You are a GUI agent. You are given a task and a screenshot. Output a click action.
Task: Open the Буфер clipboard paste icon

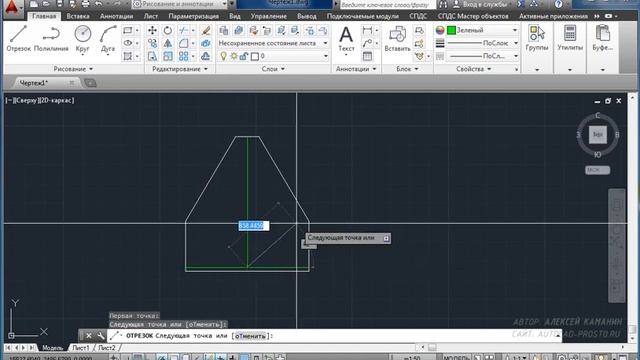pos(602,38)
